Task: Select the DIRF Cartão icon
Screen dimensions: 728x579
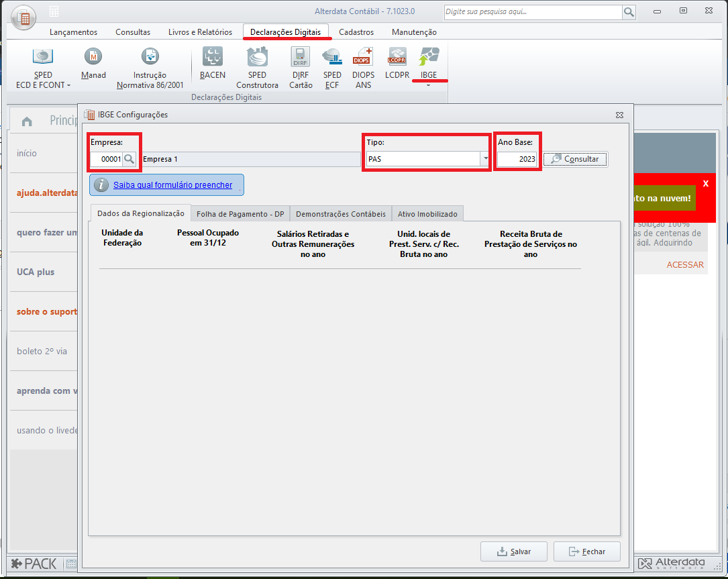Action: click(301, 68)
